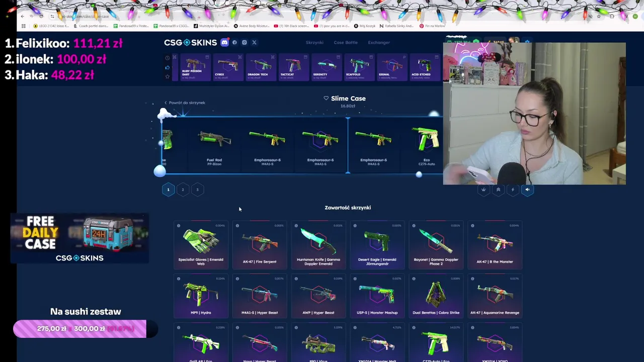
Task: Open info icon on M4A1-S Hyper Beast card
Action: (x=237, y=279)
